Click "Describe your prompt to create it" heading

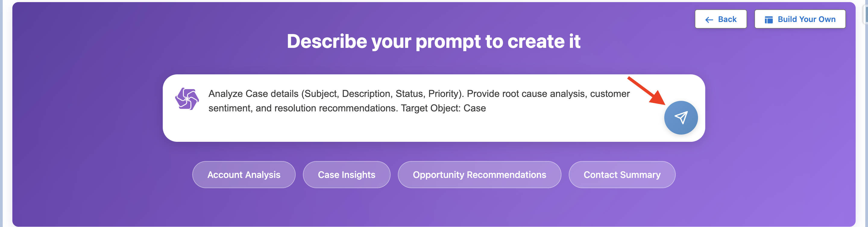[434, 41]
